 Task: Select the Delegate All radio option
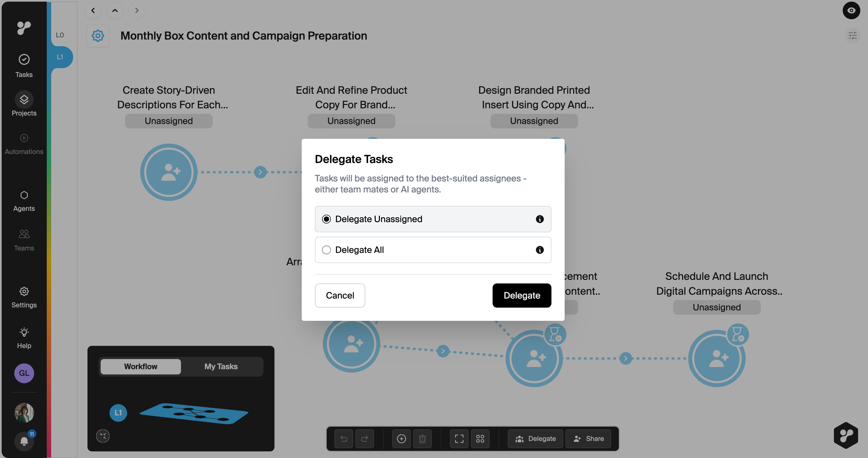click(x=326, y=250)
